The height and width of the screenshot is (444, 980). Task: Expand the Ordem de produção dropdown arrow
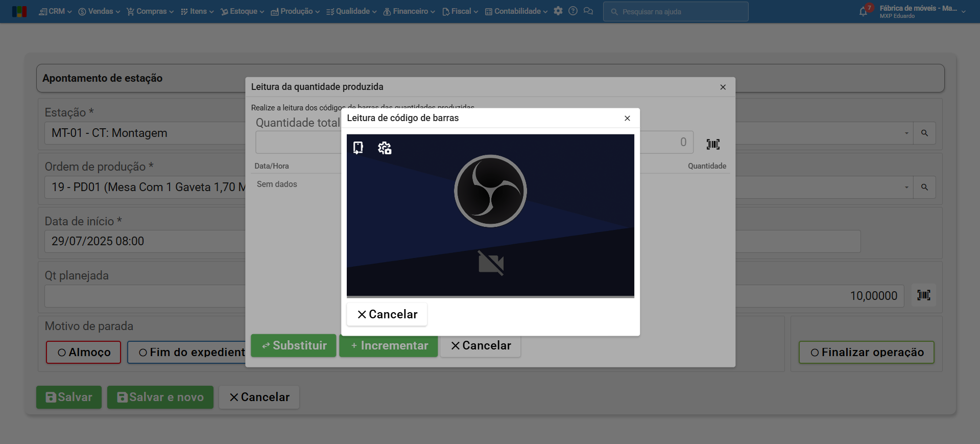coord(906,188)
